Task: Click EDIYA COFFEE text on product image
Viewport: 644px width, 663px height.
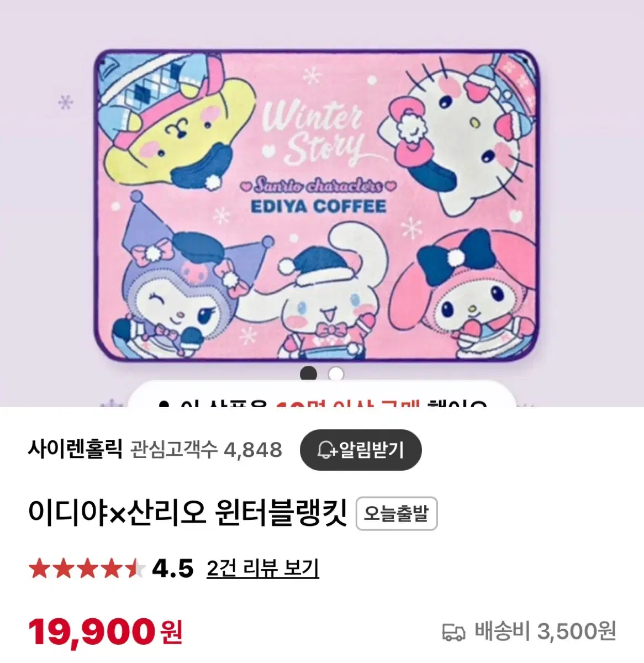Action: coord(319,207)
